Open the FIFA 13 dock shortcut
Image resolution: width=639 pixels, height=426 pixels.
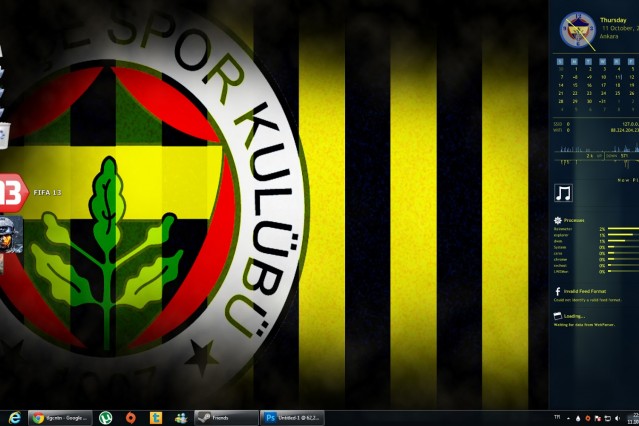[12, 190]
